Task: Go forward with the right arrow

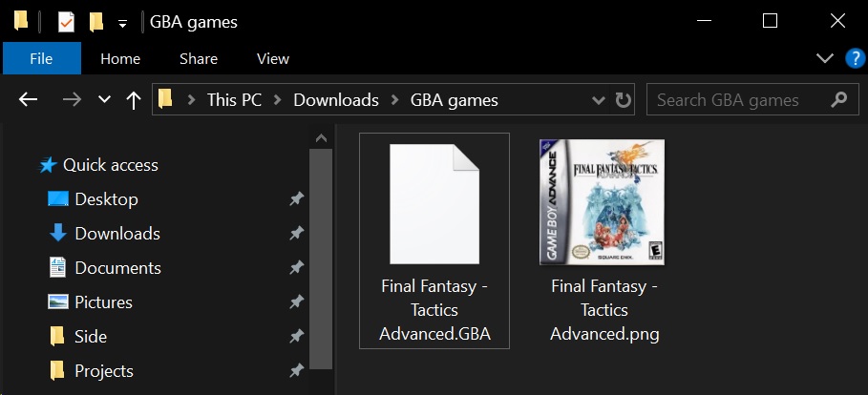Action: (x=72, y=99)
